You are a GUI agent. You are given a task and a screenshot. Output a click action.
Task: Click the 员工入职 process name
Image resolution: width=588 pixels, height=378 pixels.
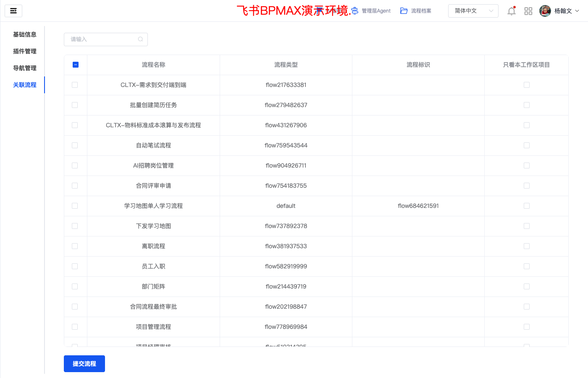point(154,266)
